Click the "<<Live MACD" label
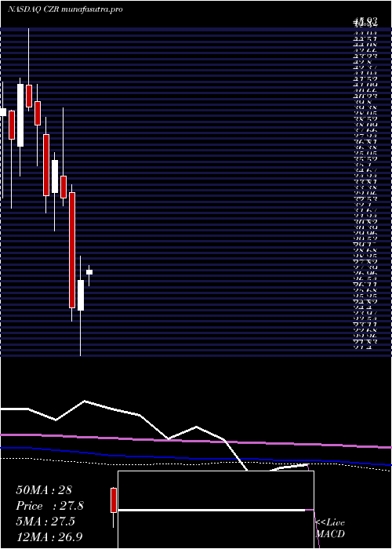The width and height of the screenshot is (392, 549). (330, 529)
